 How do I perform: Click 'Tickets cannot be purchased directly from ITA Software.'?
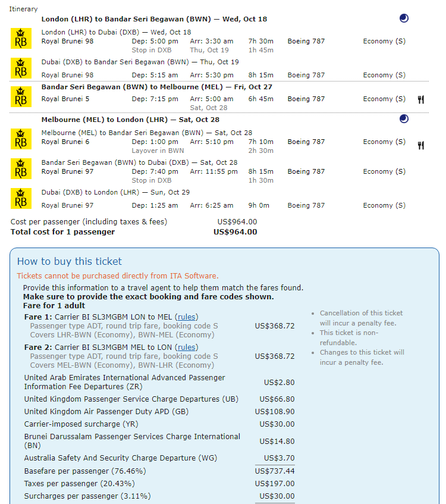[118, 276]
